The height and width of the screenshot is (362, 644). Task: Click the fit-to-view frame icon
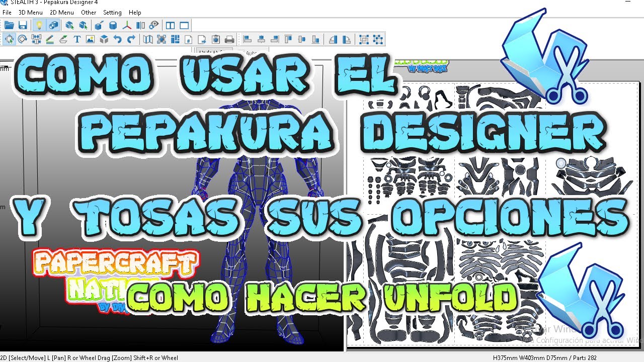click(x=162, y=39)
